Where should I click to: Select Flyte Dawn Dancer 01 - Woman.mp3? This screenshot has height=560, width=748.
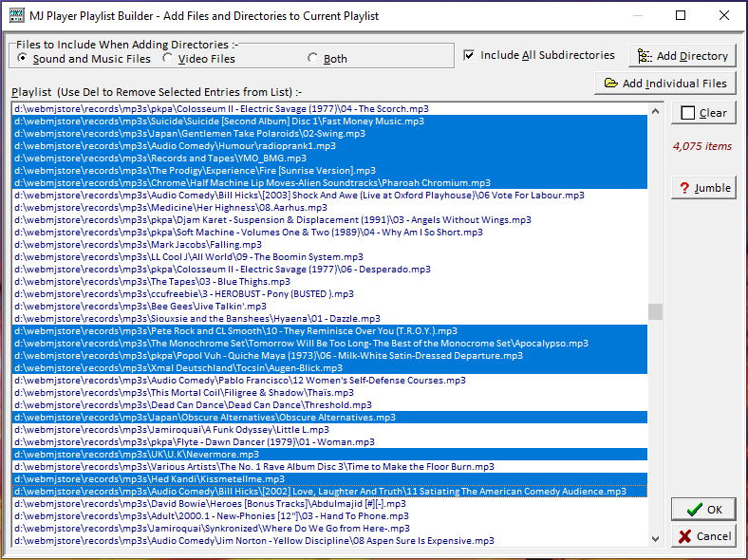329,442
